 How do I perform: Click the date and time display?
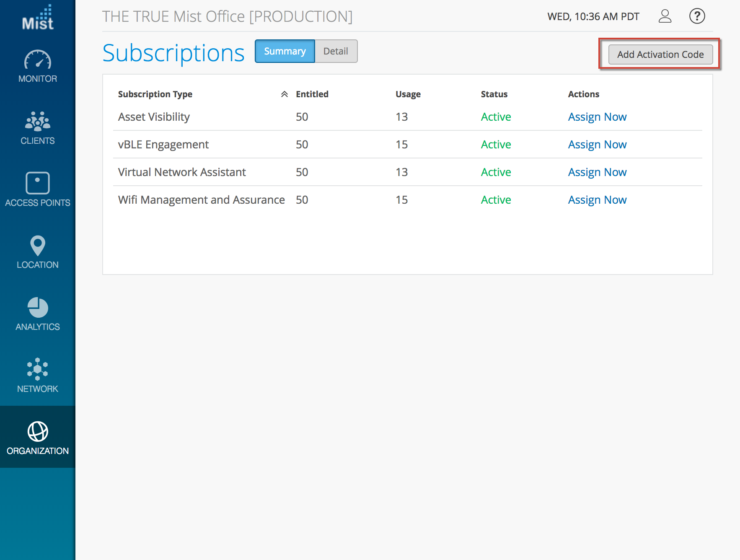point(593,16)
